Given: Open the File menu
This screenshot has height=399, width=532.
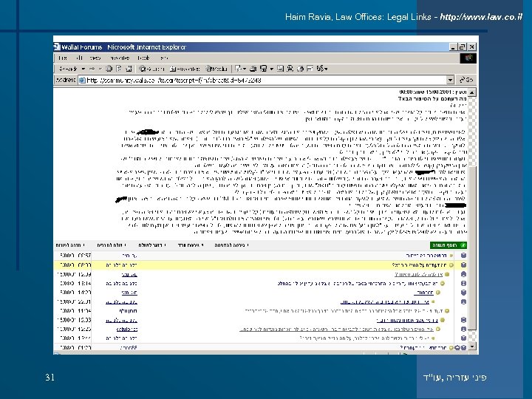Looking at the screenshot, I should pyautogui.click(x=62, y=58).
